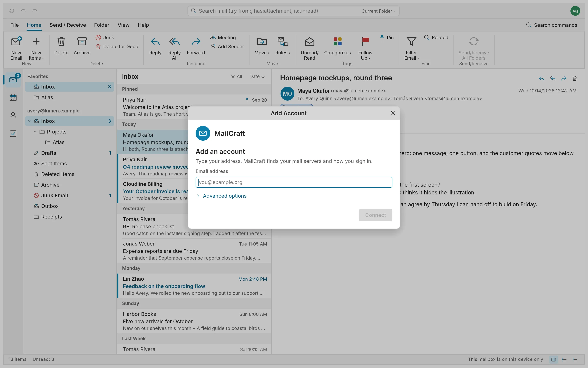Close the Add Account dialog

tap(393, 113)
